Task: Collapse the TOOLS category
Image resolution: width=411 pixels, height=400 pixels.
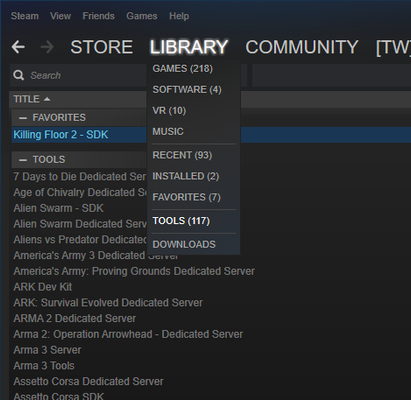Action: pyautogui.click(x=23, y=160)
